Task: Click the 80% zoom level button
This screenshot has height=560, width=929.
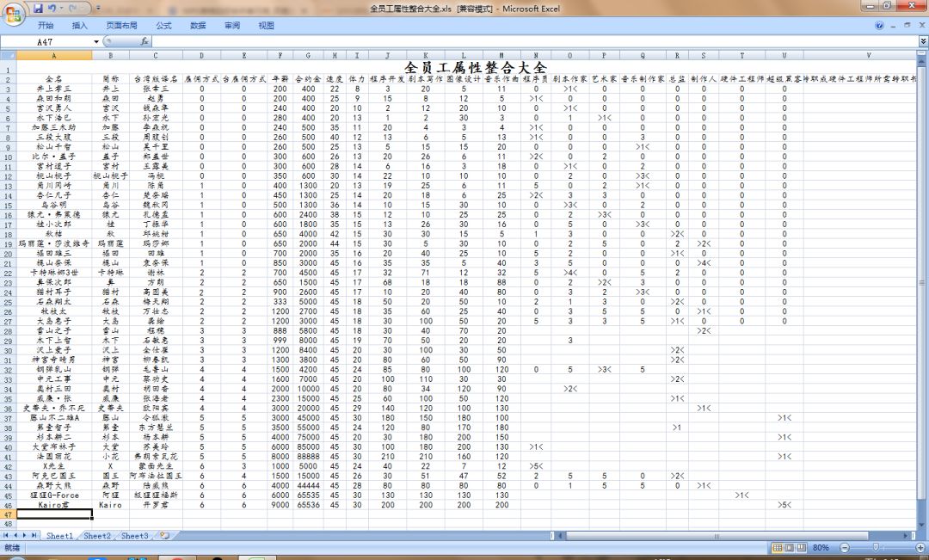Action: click(821, 548)
